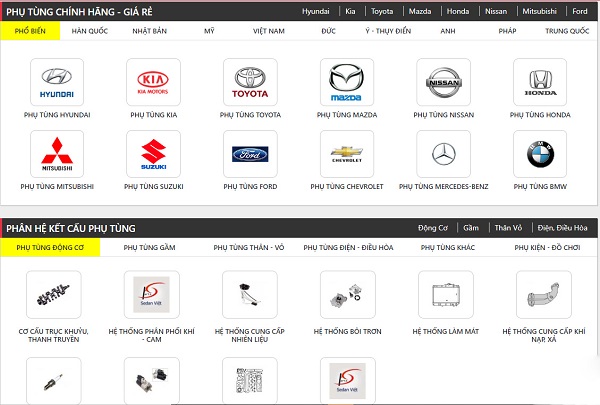Screen dimensions: 600x405
Task: Click the Sedan Việt logo tile in the bottom row
Action: 347,381
